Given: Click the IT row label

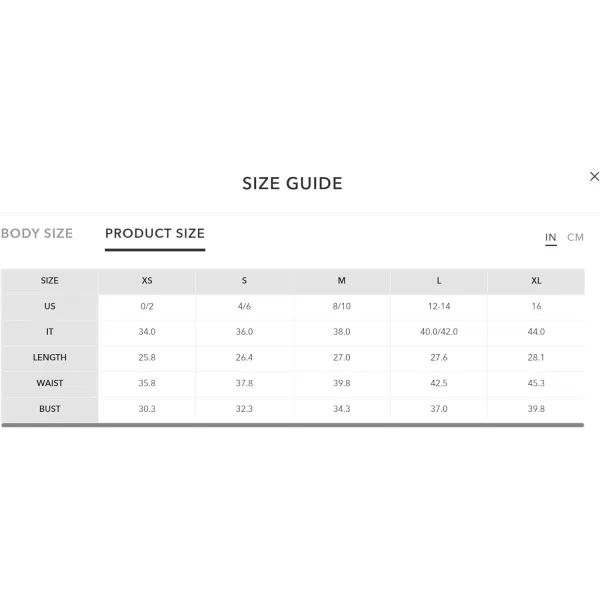Looking at the screenshot, I should click(50, 332).
